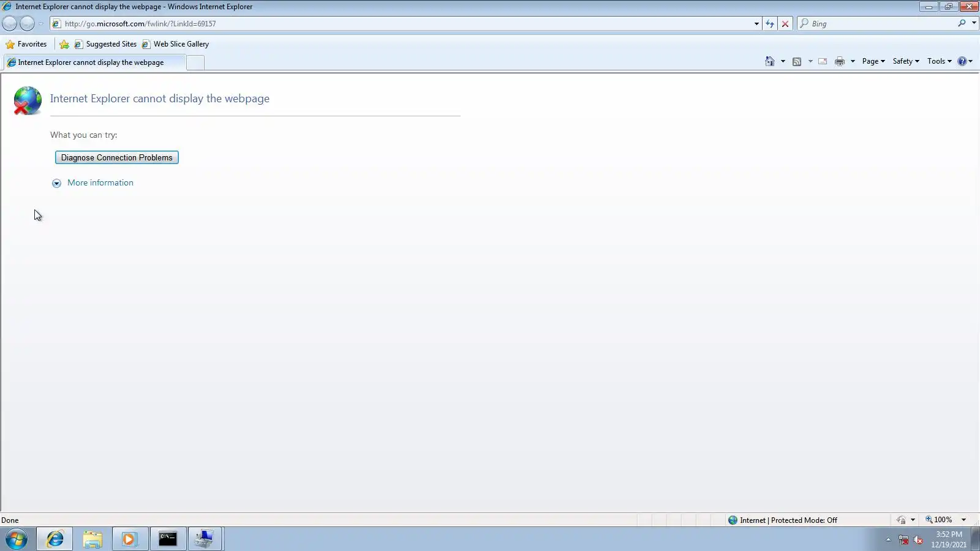
Task: Click Internet Explorer in the taskbar
Action: coord(55,539)
